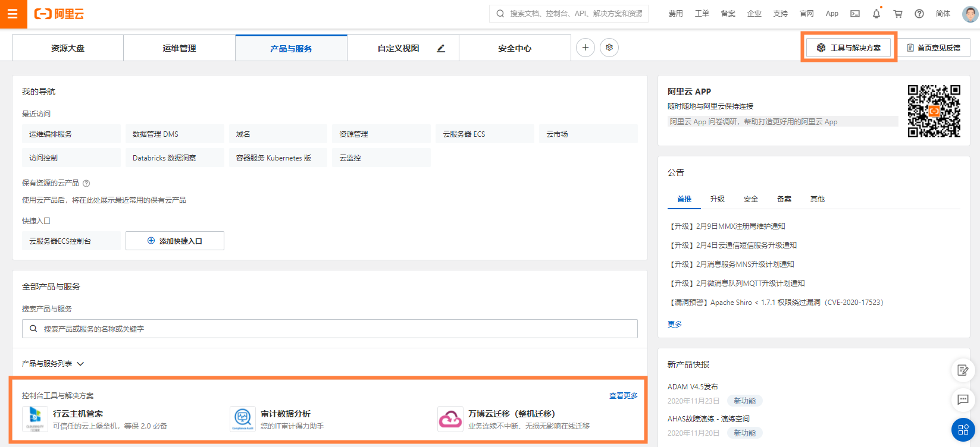The width and height of the screenshot is (980, 447).
Task: Open 备案 in top menu bar
Action: coord(728,14)
